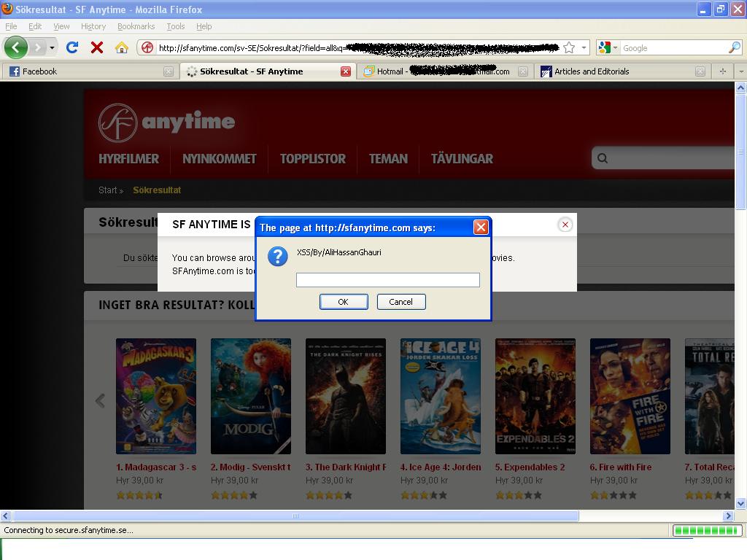Image resolution: width=747 pixels, height=560 pixels.
Task: Open the History menu
Action: [x=93, y=26]
